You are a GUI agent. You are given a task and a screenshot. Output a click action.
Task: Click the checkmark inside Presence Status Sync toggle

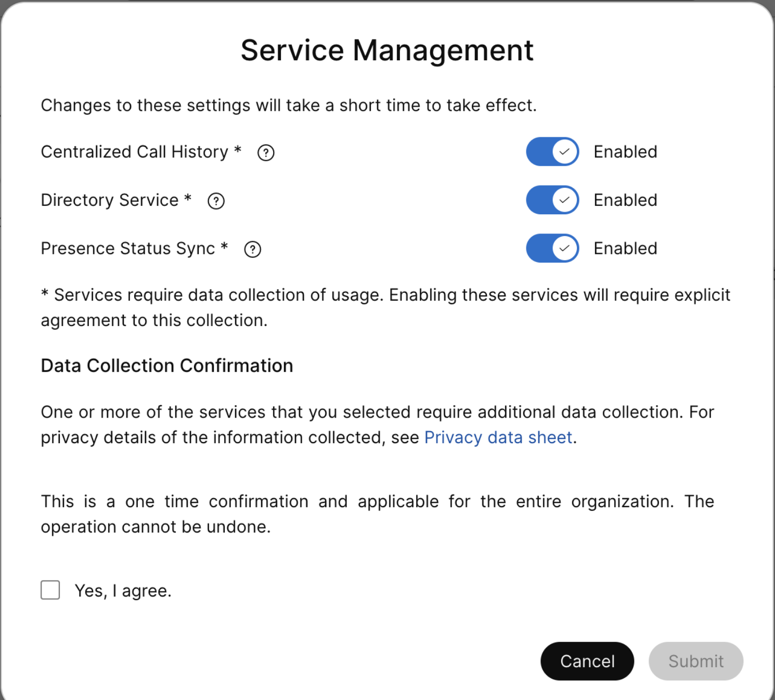(x=563, y=248)
